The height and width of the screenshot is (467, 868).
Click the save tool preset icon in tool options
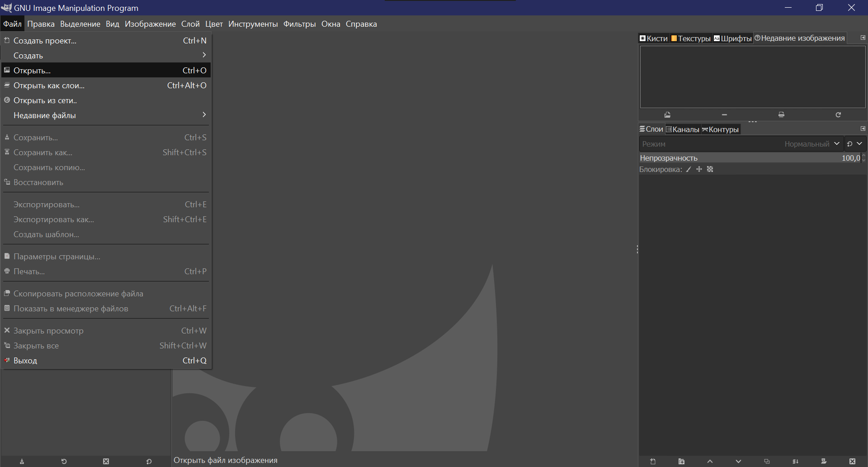click(x=22, y=462)
